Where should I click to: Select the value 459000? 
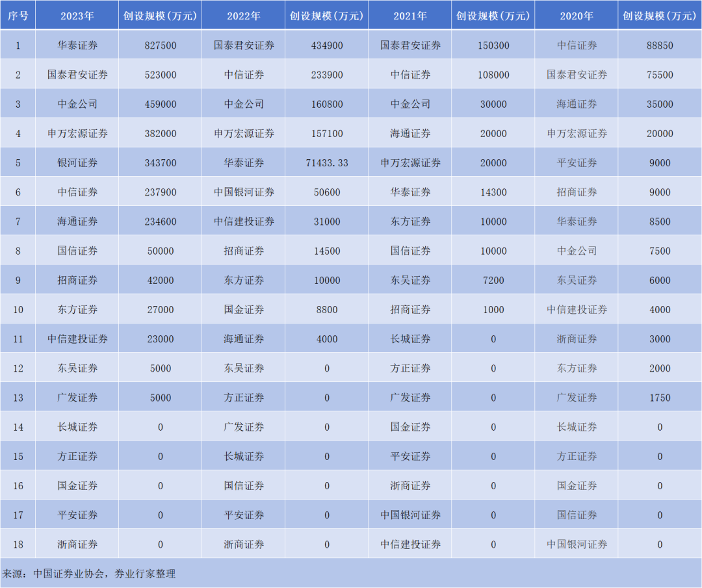point(161,104)
